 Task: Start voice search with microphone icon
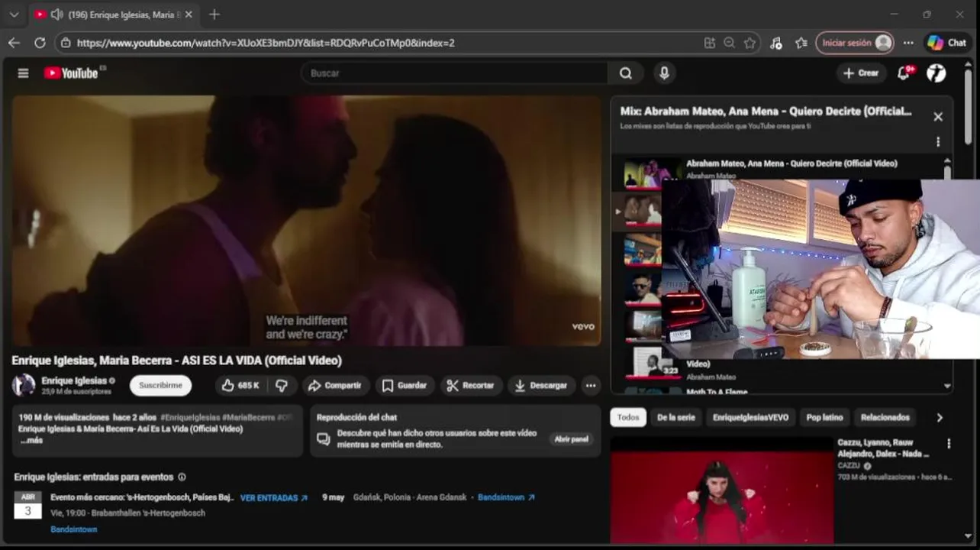point(664,73)
